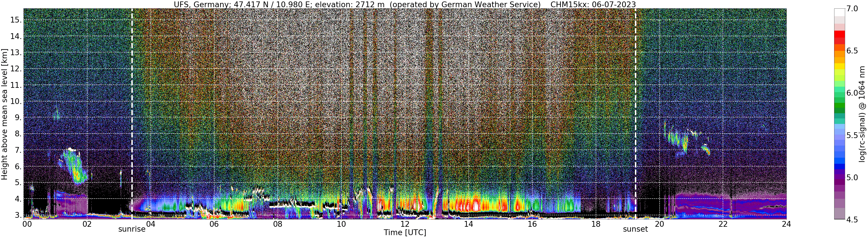Click the height tick label '15.'

(x=16, y=20)
